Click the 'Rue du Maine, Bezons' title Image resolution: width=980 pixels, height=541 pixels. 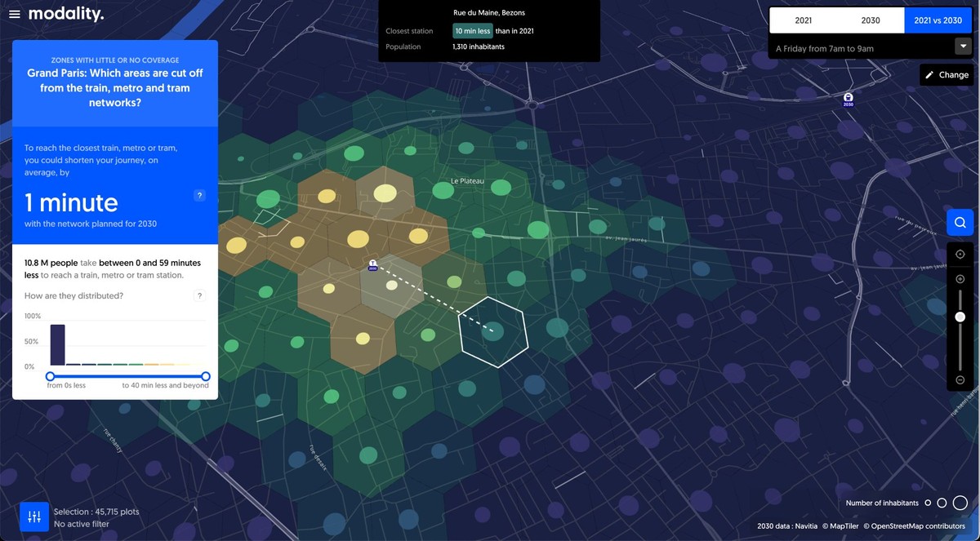(x=489, y=13)
